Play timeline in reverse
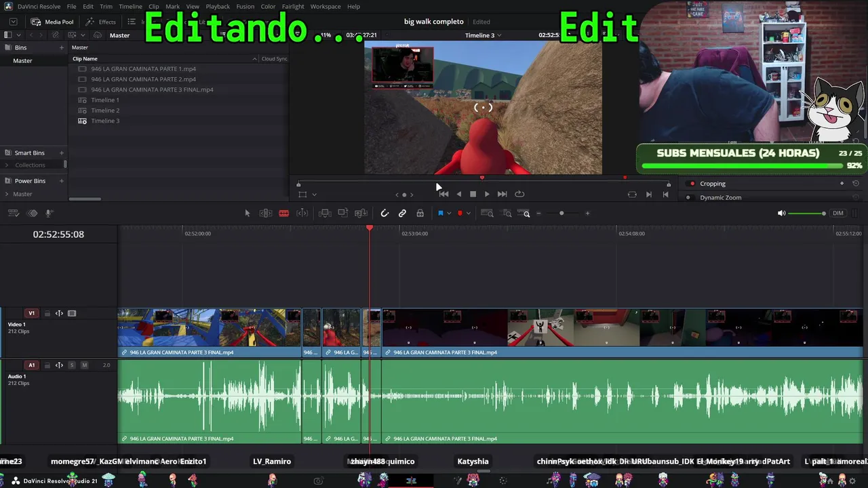The height and width of the screenshot is (488, 868). tap(459, 194)
